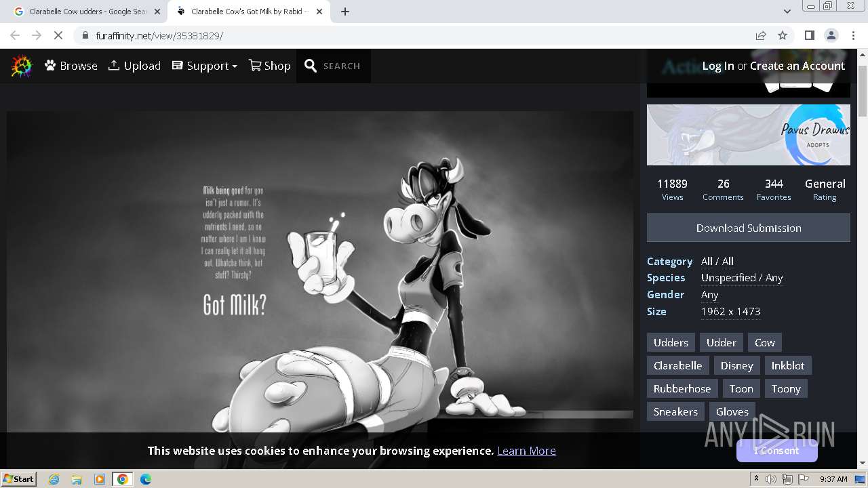Close the Clarabelle Cow's Got Milk tab
Viewport: 868px width, 488px height.
[321, 12]
